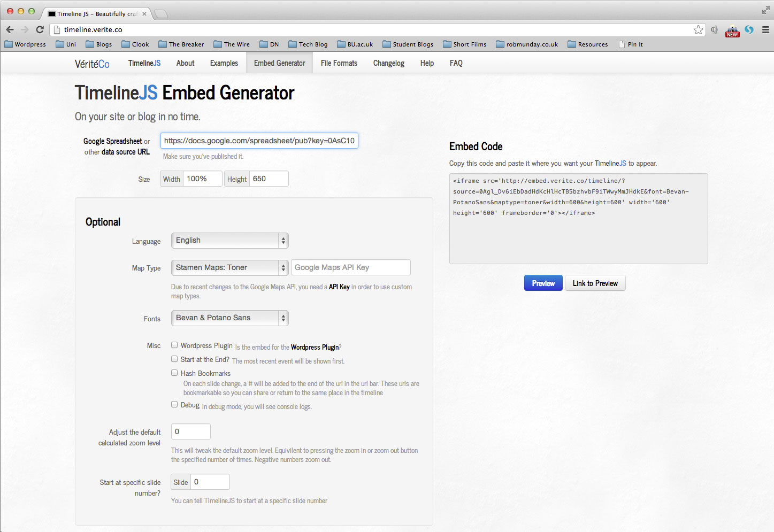
Task: Open the Language dropdown showing English
Action: click(x=230, y=241)
